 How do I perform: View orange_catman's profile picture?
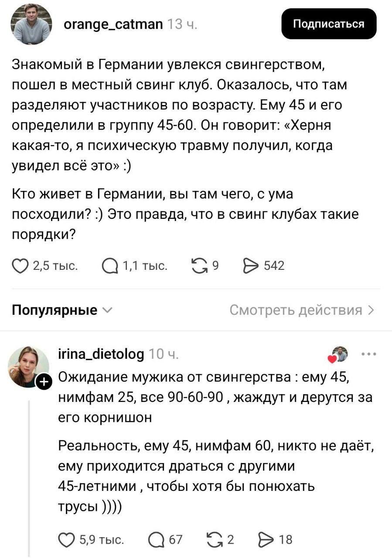32,24
